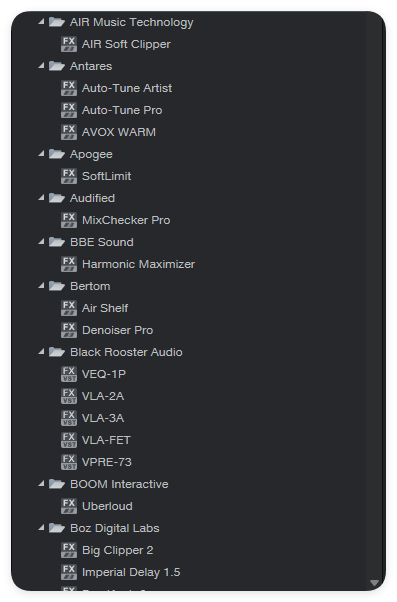Click the FX icon next to Denoiser Pro
Viewport: 397px width, 602px height.
[x=69, y=330]
